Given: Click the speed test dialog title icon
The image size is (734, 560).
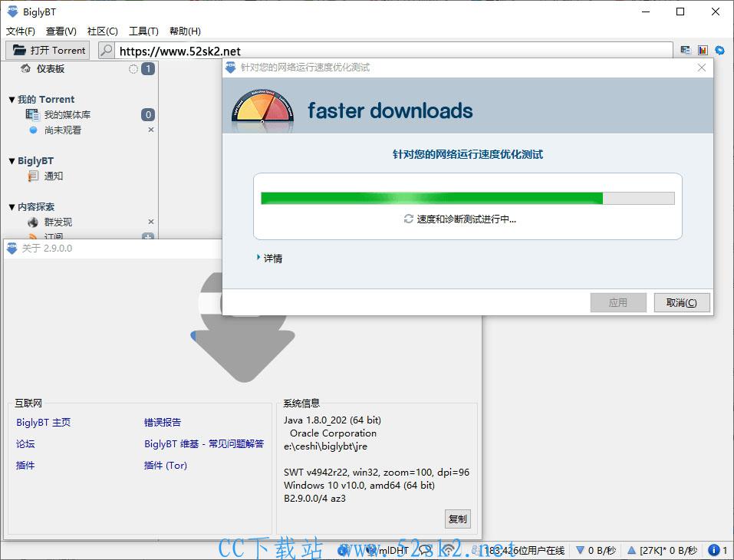Looking at the screenshot, I should coord(231,68).
